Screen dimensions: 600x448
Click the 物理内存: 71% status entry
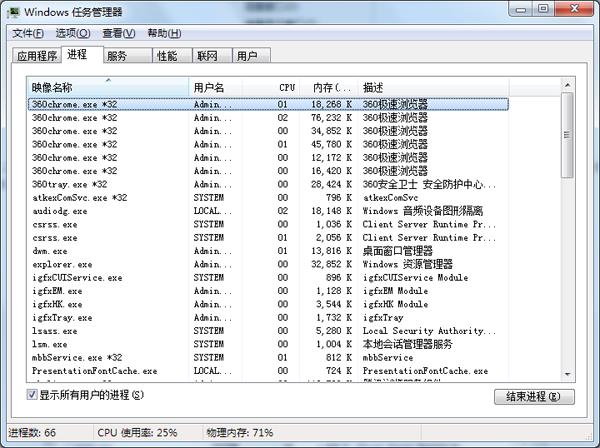point(240,433)
